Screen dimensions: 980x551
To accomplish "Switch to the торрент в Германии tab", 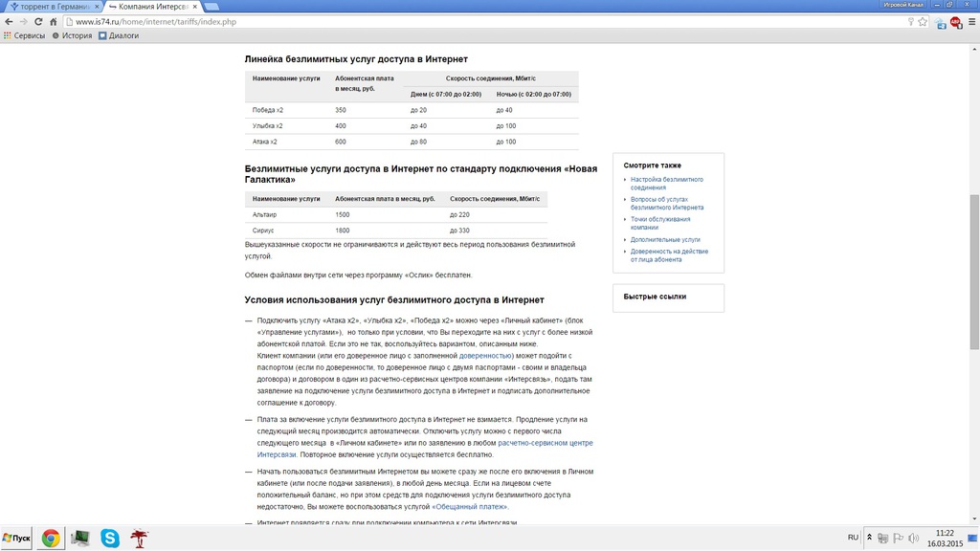I will coord(54,7).
